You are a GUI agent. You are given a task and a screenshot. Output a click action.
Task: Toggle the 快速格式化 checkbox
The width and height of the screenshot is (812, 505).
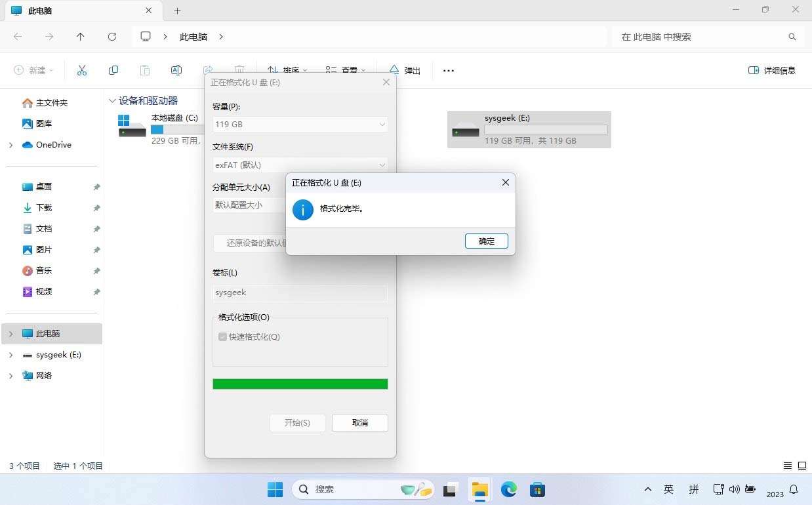click(223, 337)
